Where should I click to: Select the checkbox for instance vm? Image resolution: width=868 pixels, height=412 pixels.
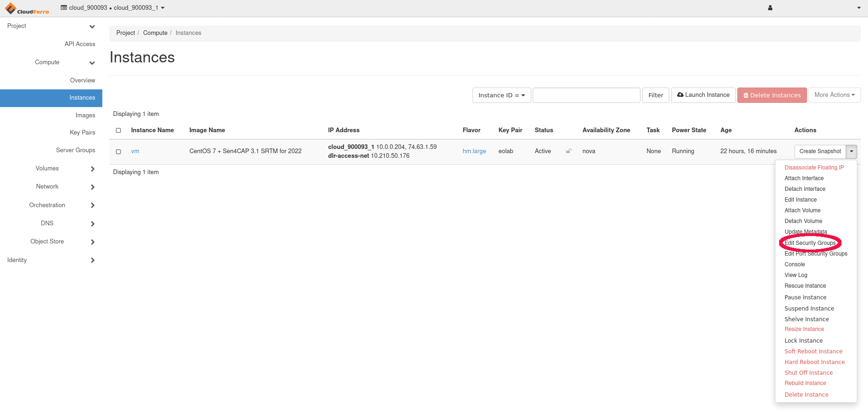point(119,152)
